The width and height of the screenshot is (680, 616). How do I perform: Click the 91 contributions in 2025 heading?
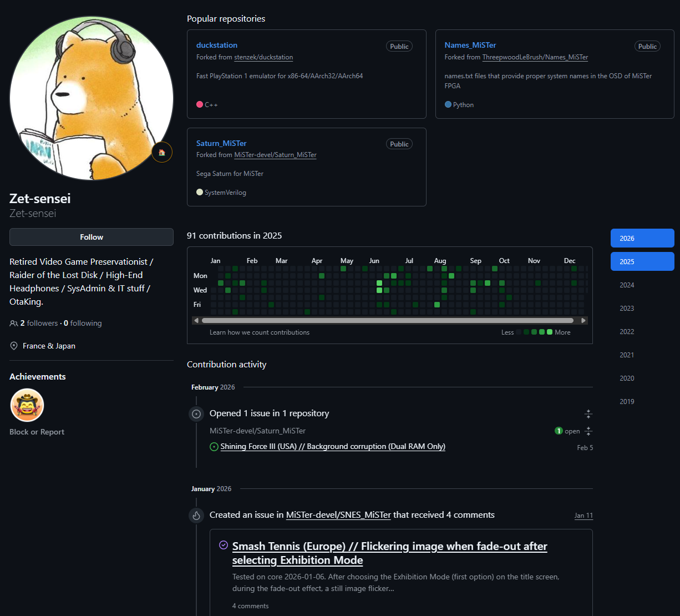234,235
